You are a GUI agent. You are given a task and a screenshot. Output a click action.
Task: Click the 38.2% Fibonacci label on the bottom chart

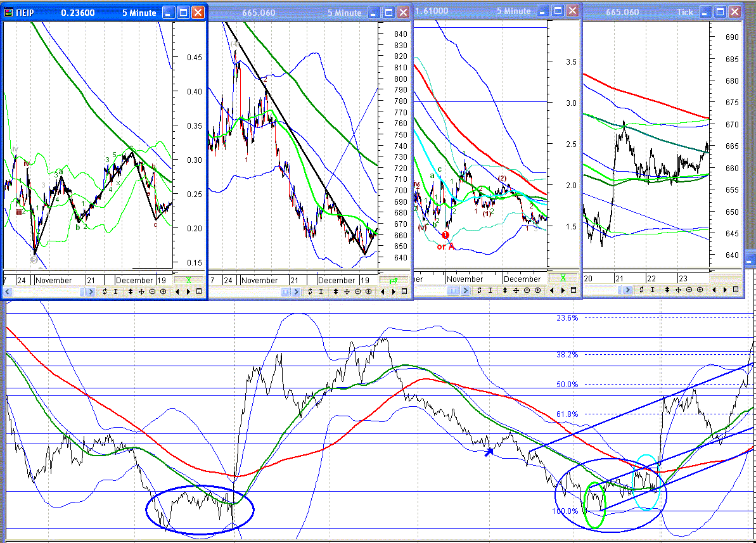(x=567, y=354)
